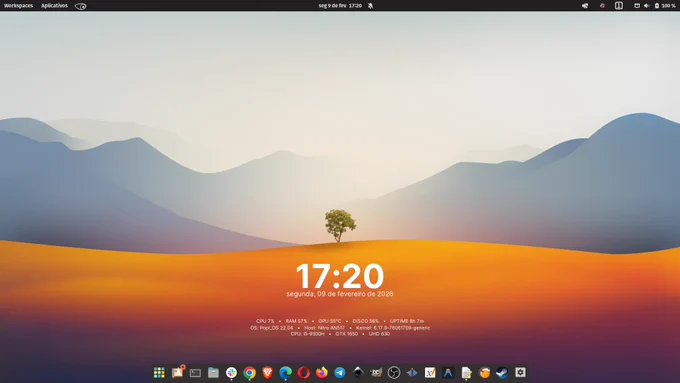The image size is (680, 383).
Task: Open the Terminal from the dock
Action: [195, 373]
